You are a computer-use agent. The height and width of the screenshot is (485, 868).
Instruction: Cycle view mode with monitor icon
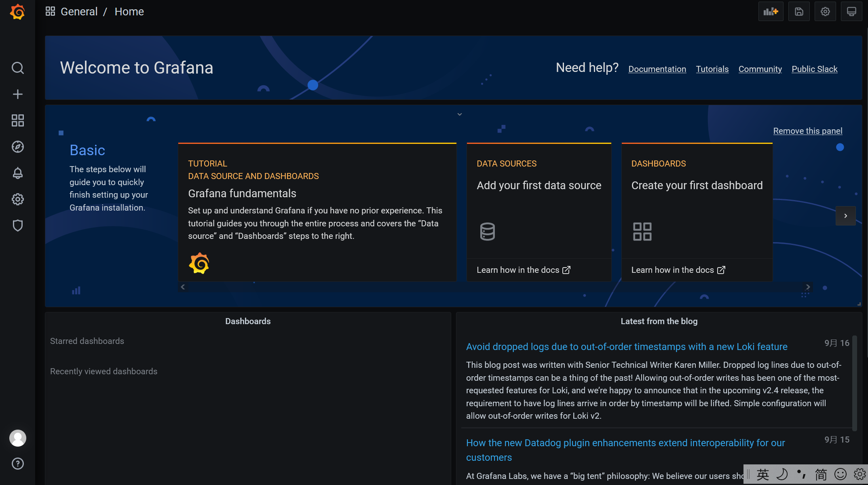tap(851, 12)
